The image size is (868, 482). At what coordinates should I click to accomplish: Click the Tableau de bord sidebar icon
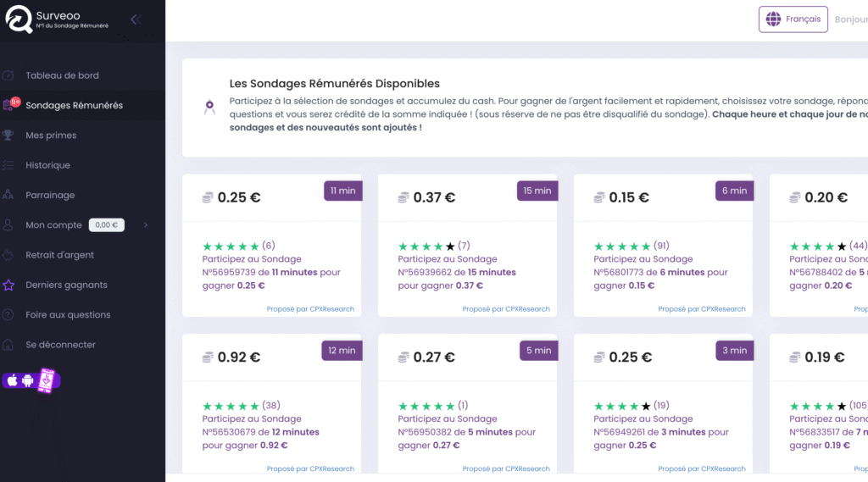(x=8, y=75)
